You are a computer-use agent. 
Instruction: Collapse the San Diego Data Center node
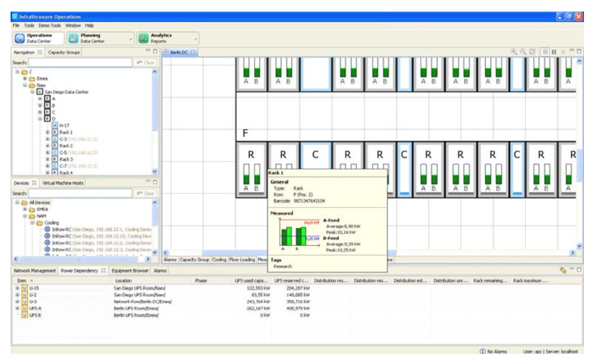click(32, 92)
